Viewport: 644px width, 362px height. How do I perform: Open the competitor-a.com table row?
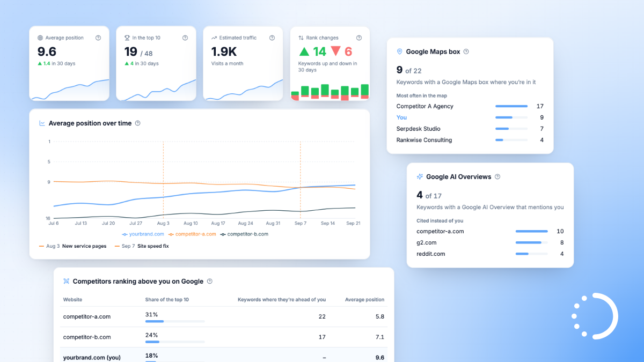tap(224, 316)
